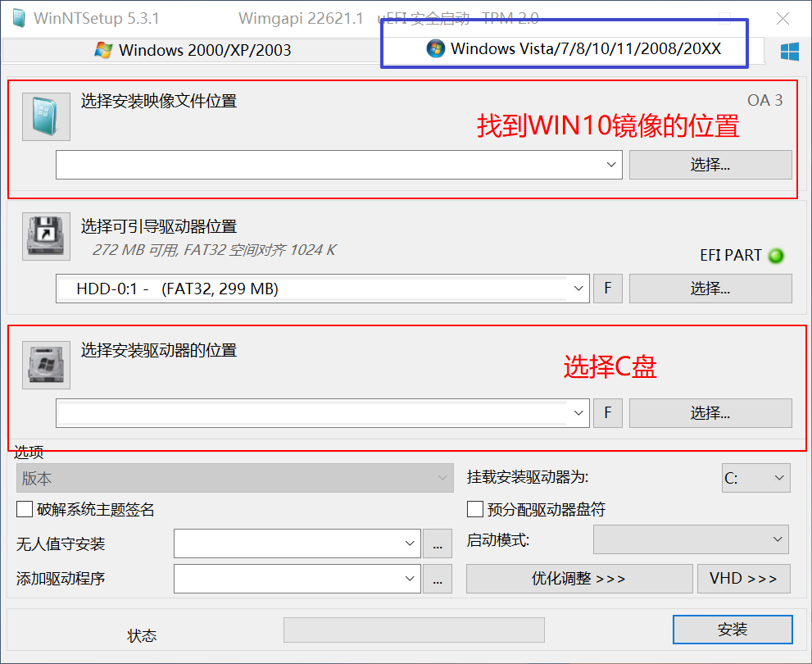Click the 安装 install button
Viewport: 812px width, 664px height.
[x=733, y=630]
